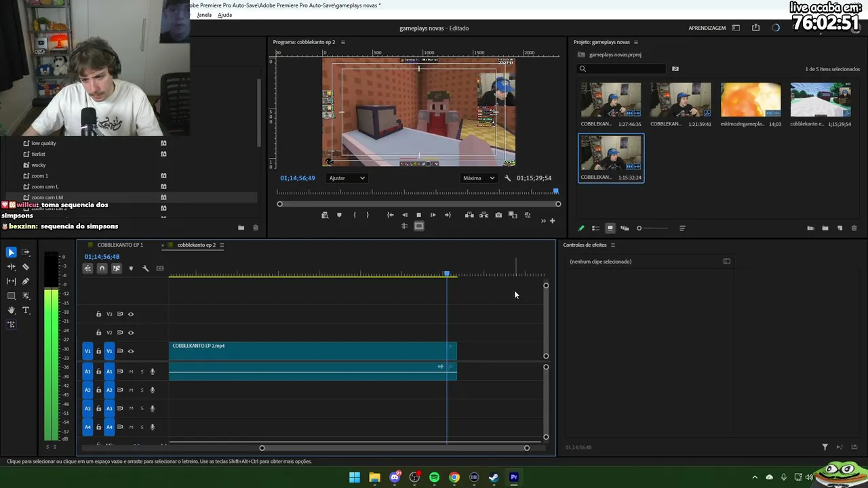This screenshot has height=488, width=868.
Task: Toggle linked selection in timeline
Action: (x=116, y=268)
